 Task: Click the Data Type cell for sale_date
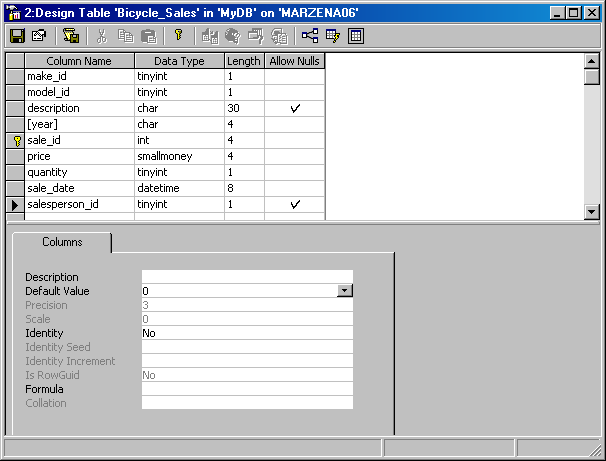pyautogui.click(x=179, y=188)
